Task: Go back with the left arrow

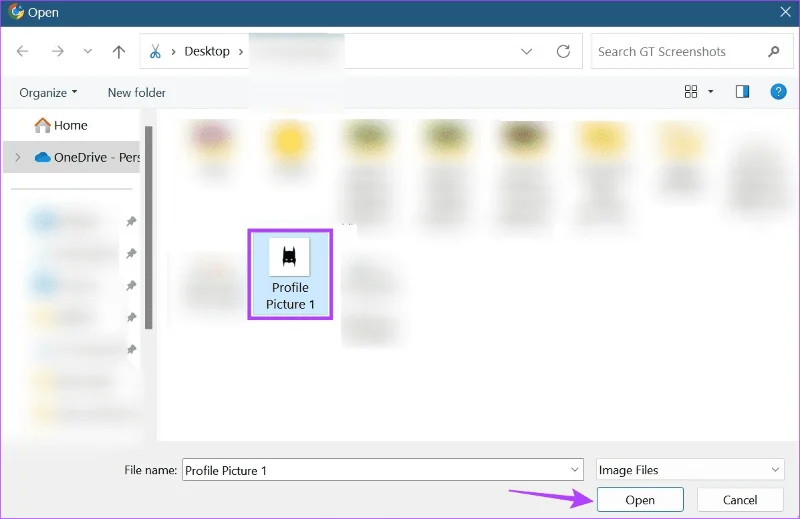Action: (22, 51)
